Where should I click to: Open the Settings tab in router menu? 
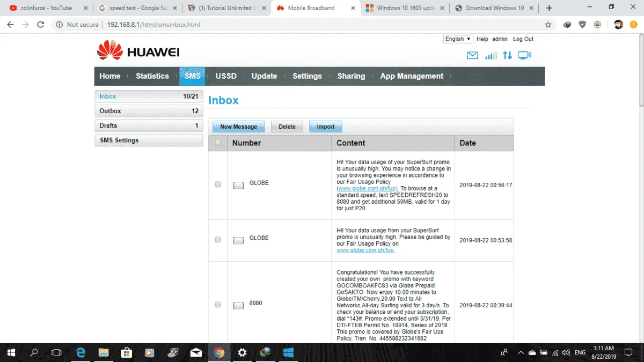[307, 76]
